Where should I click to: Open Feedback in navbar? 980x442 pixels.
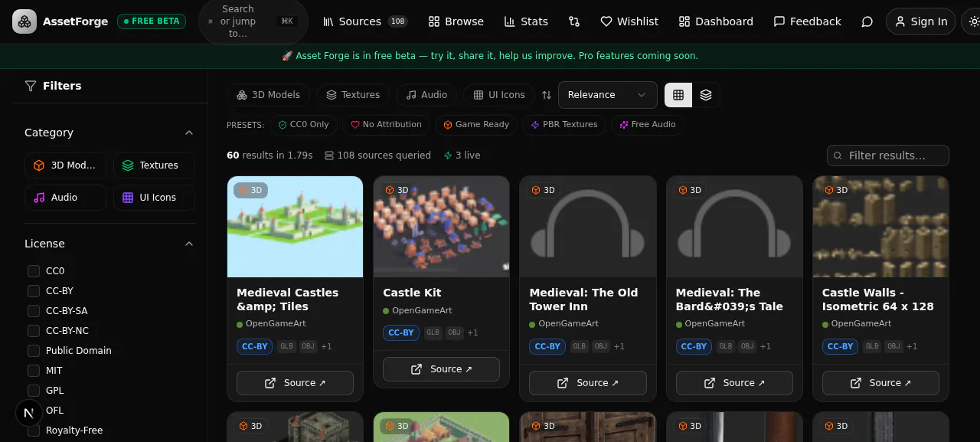[x=807, y=21]
